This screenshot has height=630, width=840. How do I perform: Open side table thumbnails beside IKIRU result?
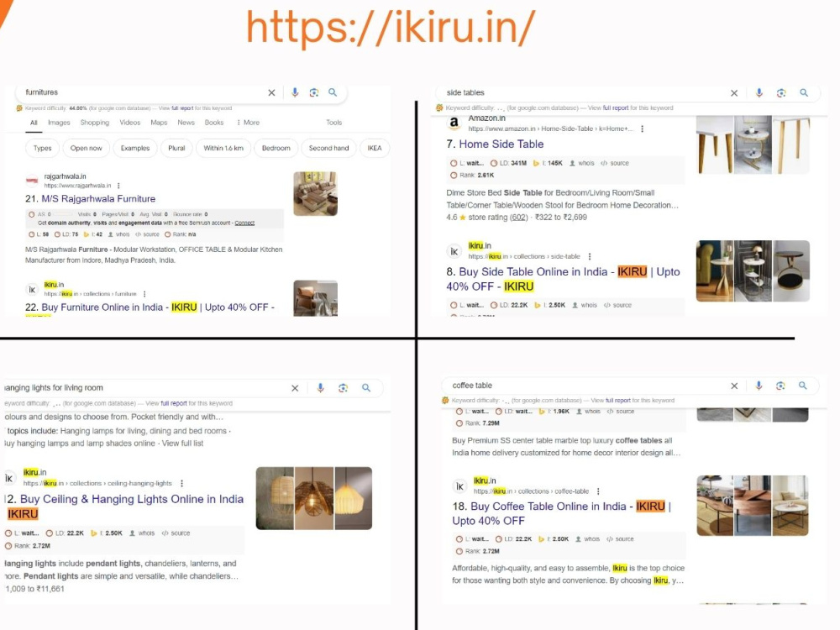pos(753,271)
